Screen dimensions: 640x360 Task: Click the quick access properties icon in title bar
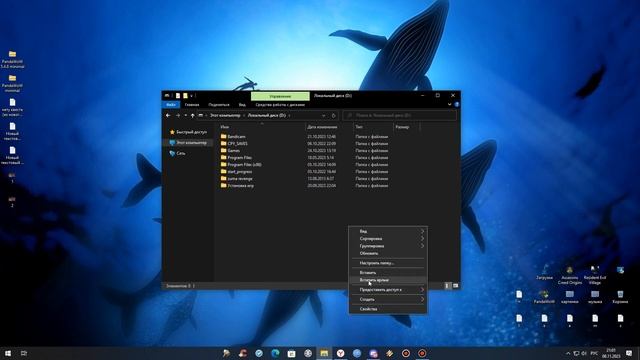(x=178, y=96)
